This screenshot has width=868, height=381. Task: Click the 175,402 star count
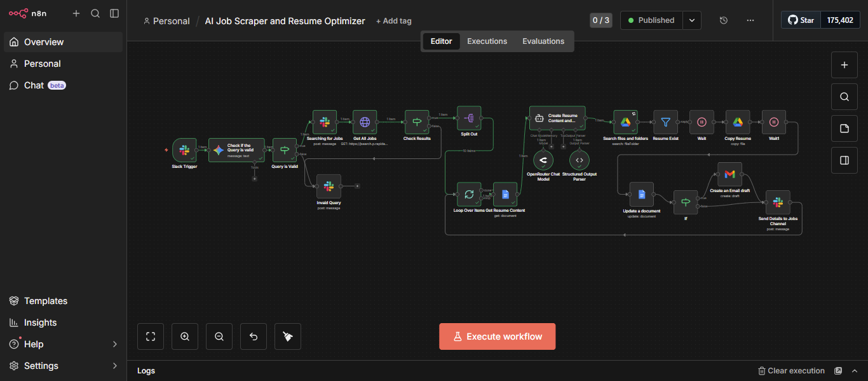point(840,20)
